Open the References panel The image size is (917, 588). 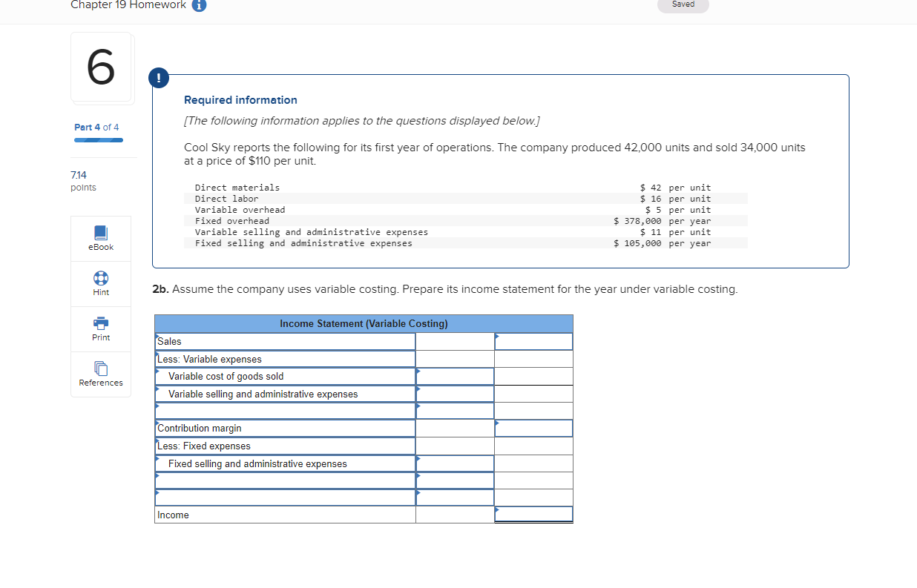tap(101, 374)
